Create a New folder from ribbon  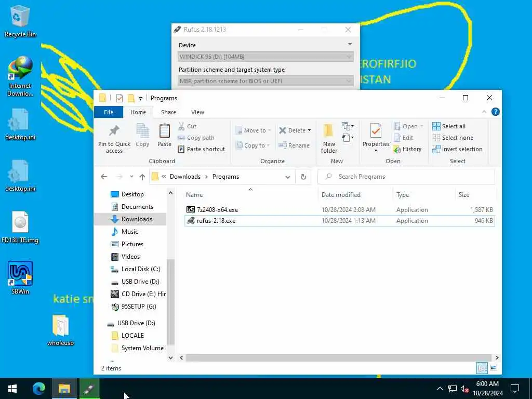[329, 138]
